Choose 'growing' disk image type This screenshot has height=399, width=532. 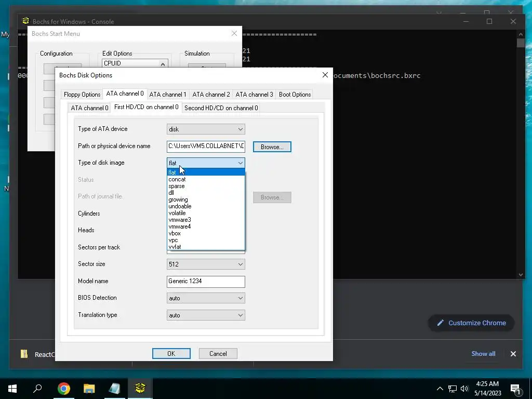point(206,199)
